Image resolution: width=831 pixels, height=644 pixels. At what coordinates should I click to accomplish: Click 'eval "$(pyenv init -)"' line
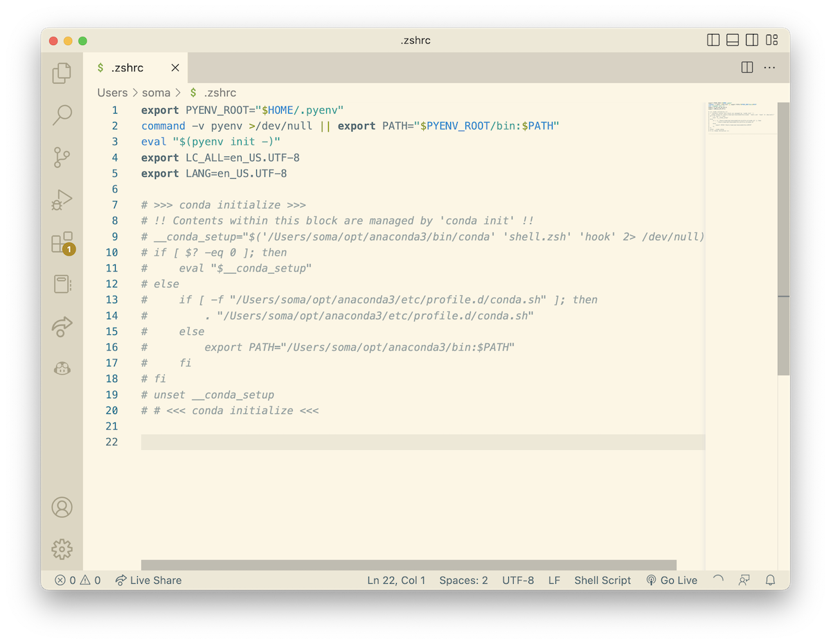(211, 142)
